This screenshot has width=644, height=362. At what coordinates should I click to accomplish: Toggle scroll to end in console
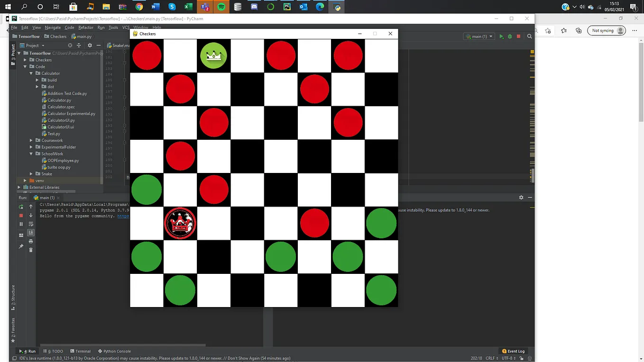(x=31, y=232)
